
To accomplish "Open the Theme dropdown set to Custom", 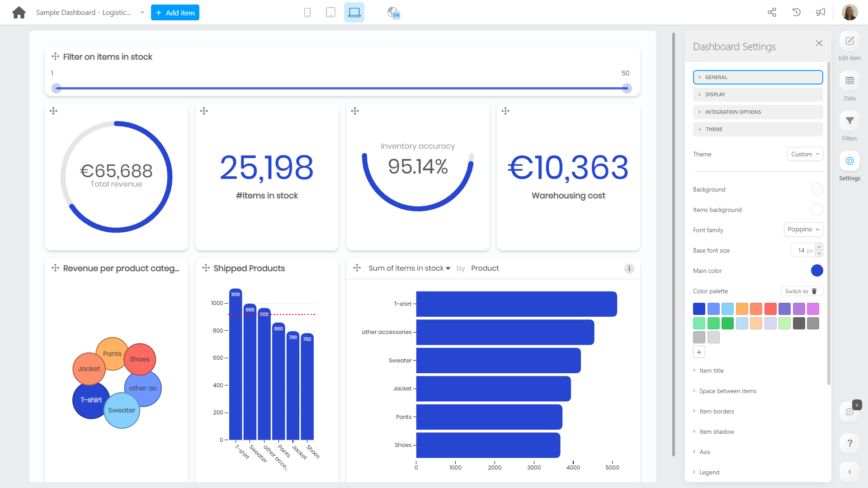I will [x=805, y=154].
